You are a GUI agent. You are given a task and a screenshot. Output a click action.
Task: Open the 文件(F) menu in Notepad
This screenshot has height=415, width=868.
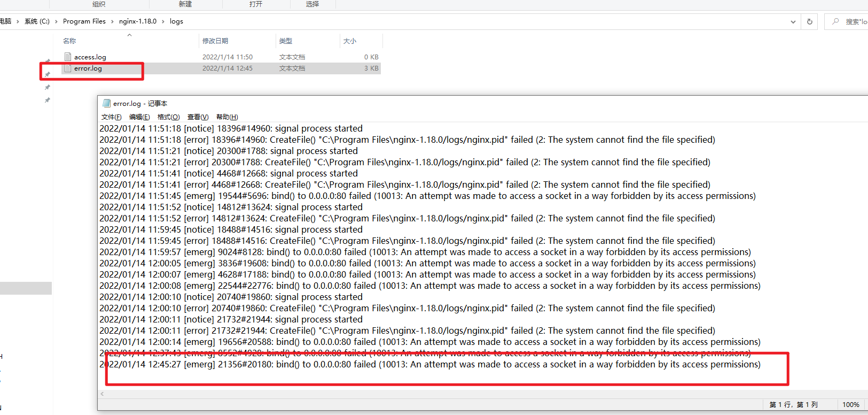112,117
